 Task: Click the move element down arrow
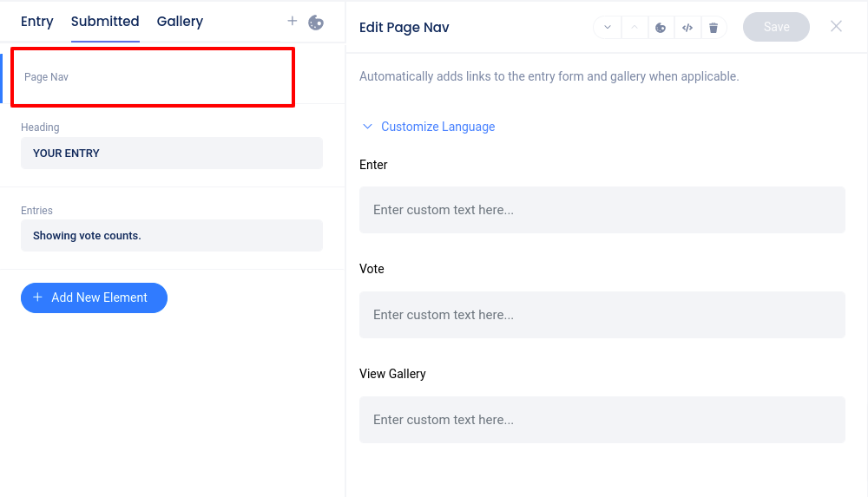click(x=608, y=28)
